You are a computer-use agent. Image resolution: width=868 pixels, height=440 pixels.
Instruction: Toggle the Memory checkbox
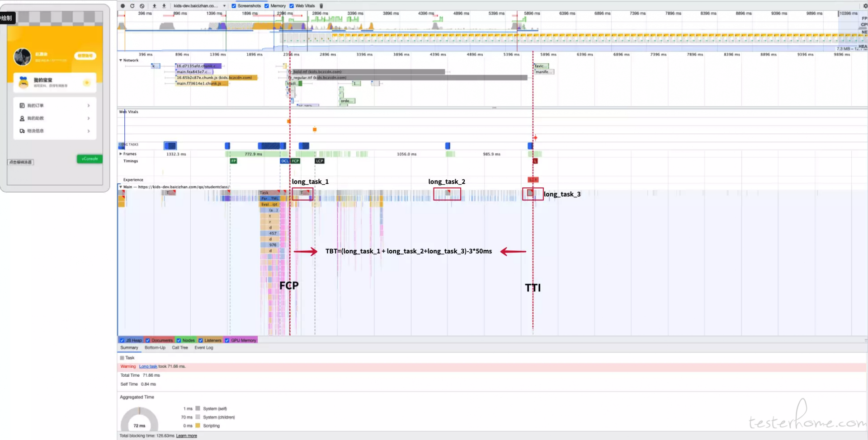267,6
